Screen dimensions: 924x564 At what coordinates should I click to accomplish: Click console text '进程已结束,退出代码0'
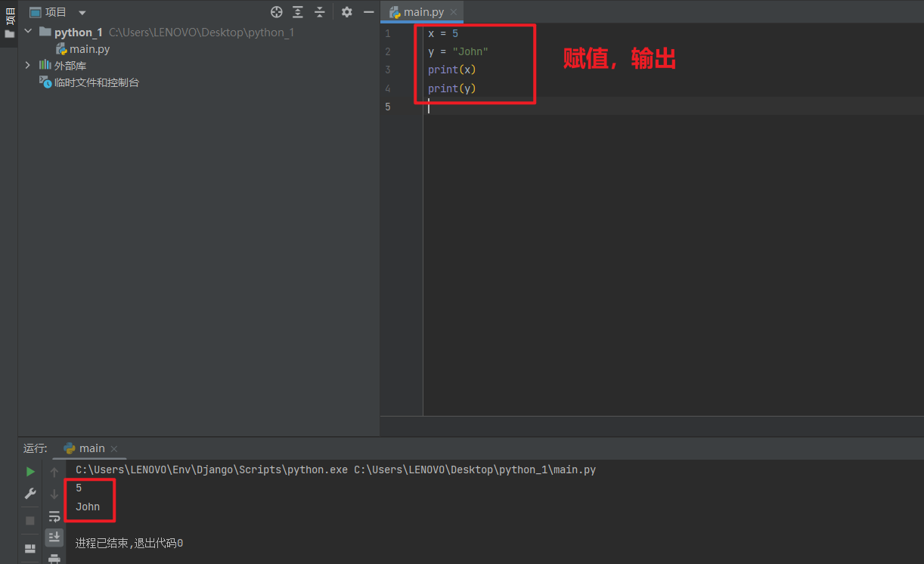point(129,544)
